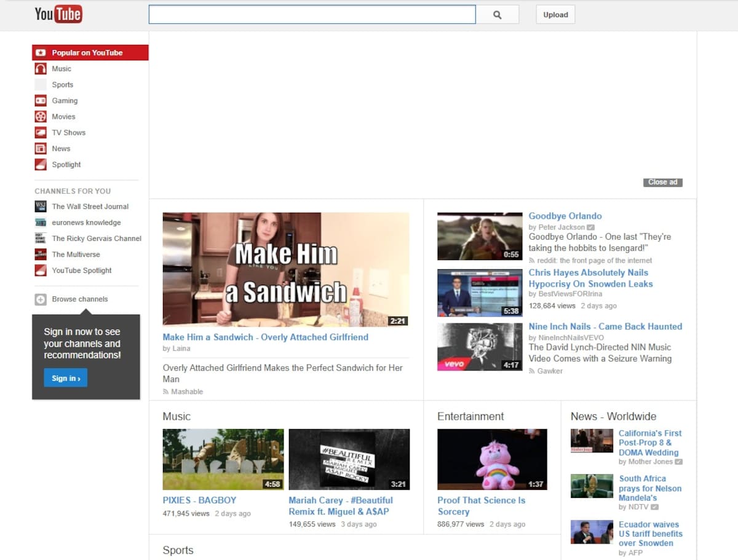This screenshot has width=738, height=560.
Task: Click the PIXIES BAGBOY thumbnail
Action: click(x=223, y=459)
